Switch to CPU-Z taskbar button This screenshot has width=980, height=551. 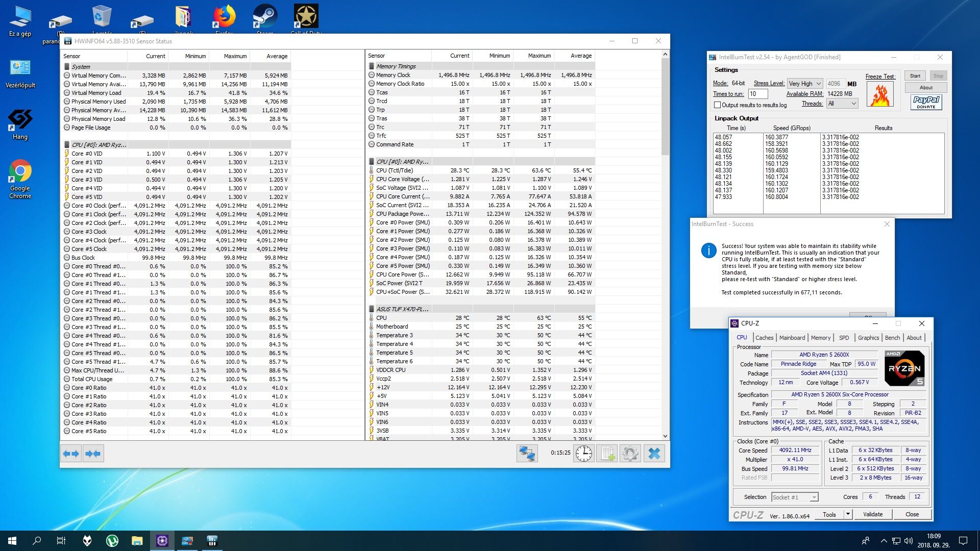(x=162, y=541)
